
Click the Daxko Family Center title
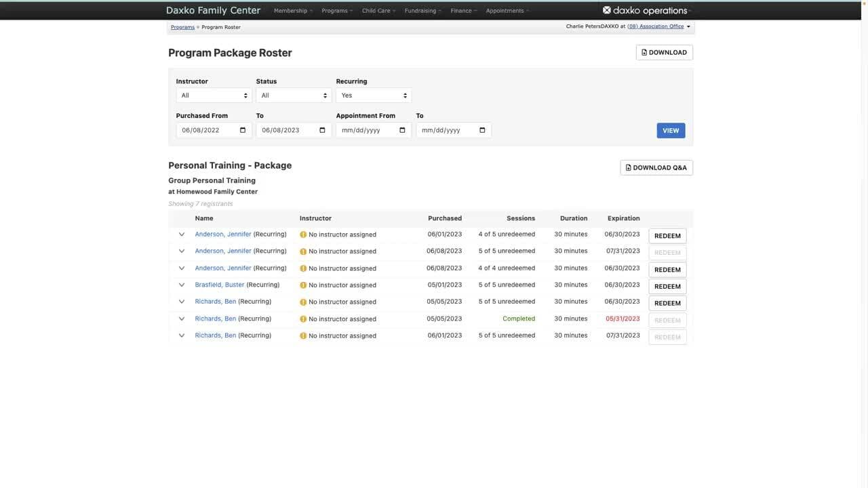(x=213, y=10)
